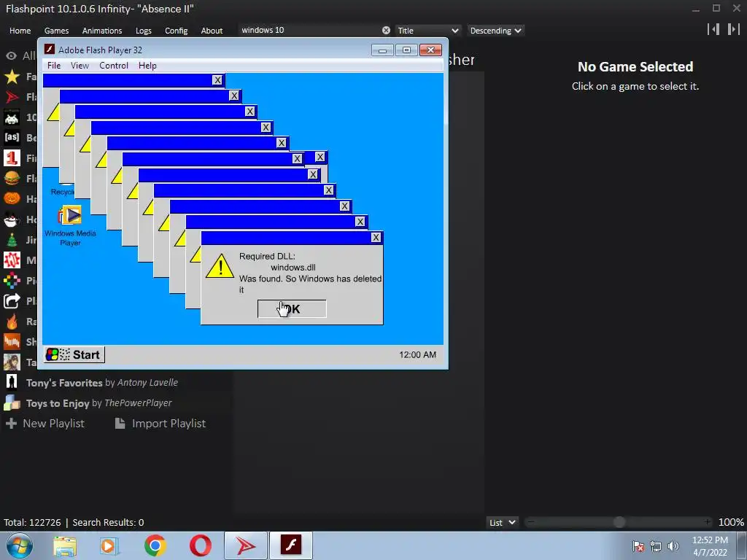
Task: Open the Home tab in Flashpoint
Action: pyautogui.click(x=20, y=31)
